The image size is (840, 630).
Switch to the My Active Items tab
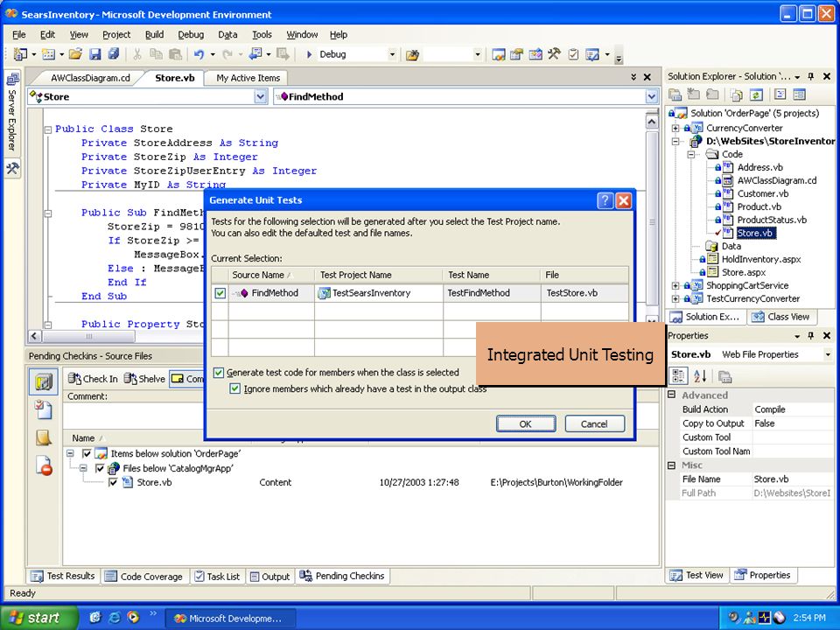click(248, 78)
